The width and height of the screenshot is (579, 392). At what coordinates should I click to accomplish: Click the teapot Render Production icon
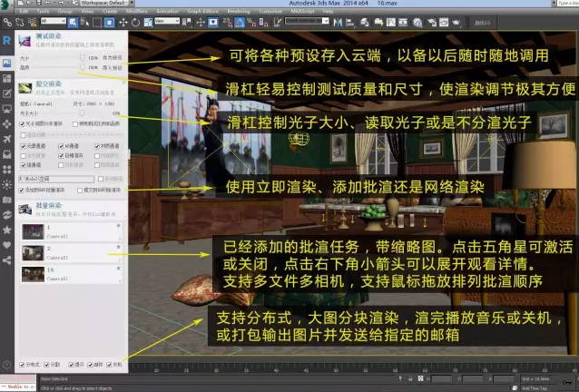point(456,23)
